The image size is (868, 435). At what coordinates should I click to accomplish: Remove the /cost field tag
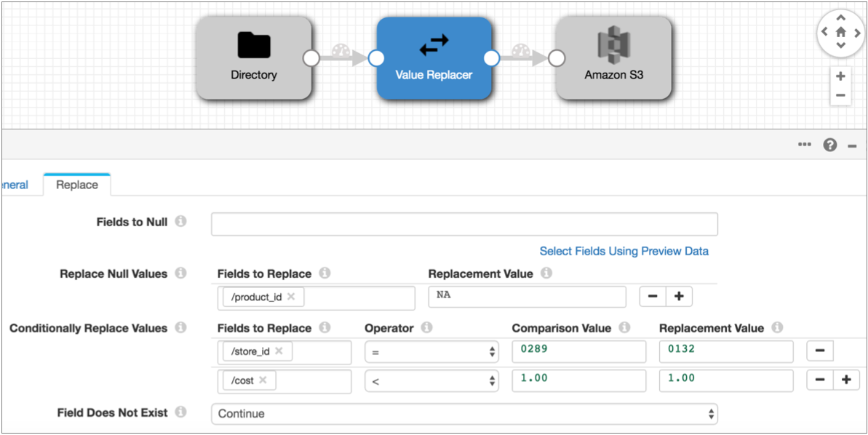coord(263,380)
